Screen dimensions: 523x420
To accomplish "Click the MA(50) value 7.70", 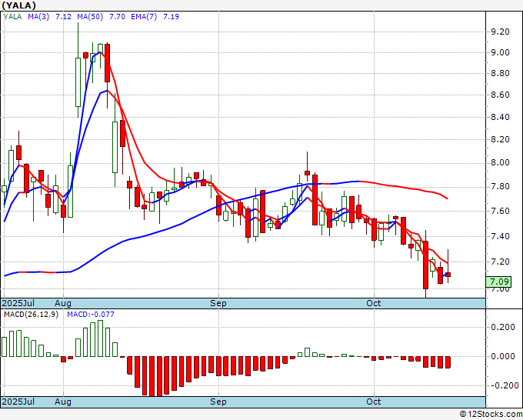I will tap(117, 17).
